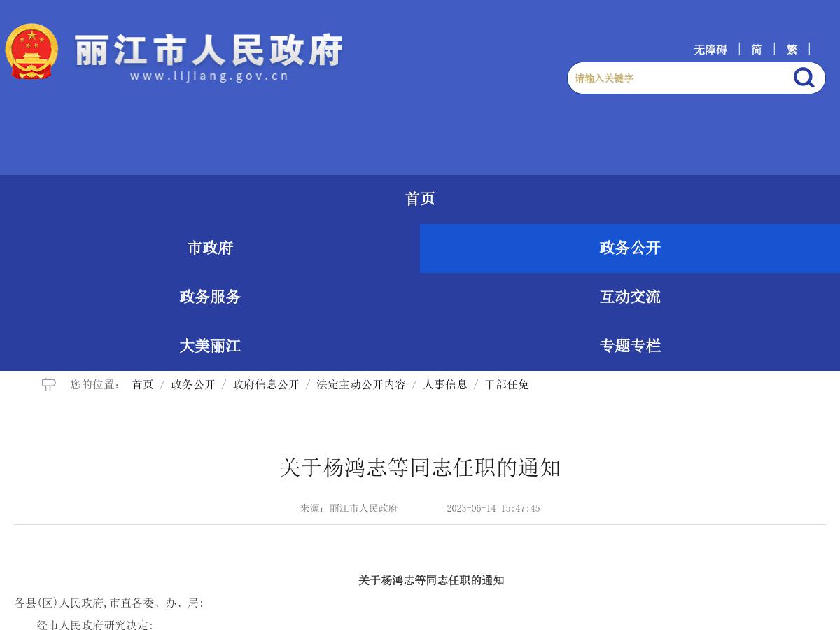
Task: Click the 首页 breadcrumb link
Action: pos(142,384)
